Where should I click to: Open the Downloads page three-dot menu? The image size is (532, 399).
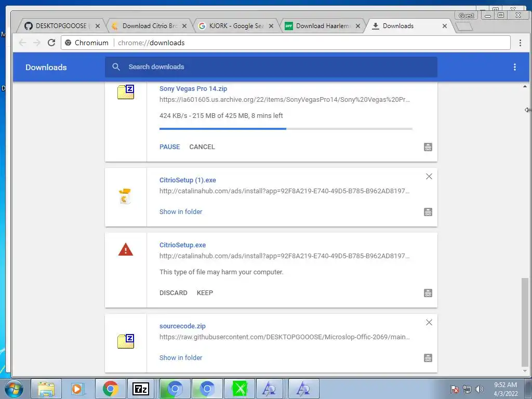click(515, 67)
